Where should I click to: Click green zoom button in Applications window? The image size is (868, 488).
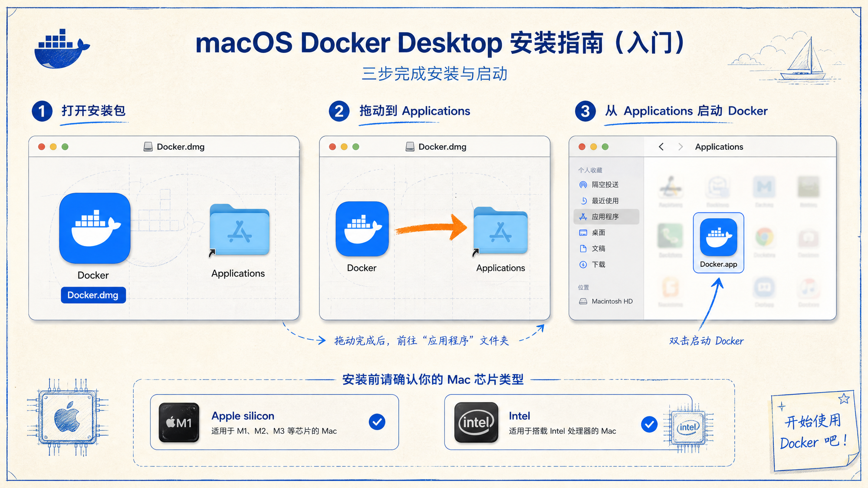[605, 147]
